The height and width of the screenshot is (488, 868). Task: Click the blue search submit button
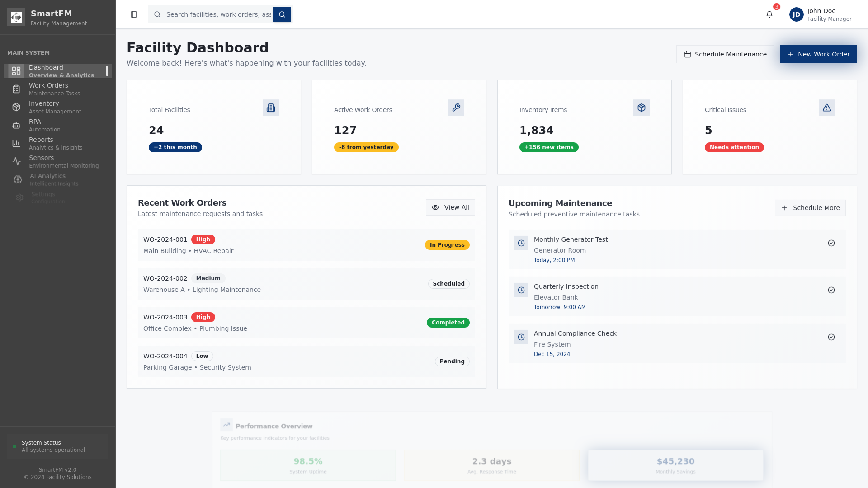point(282,14)
